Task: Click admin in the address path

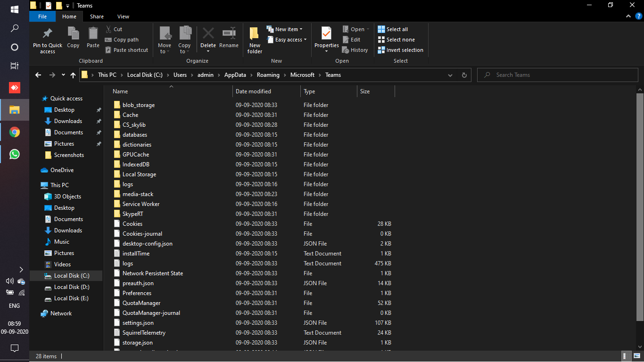Action: tap(206, 75)
